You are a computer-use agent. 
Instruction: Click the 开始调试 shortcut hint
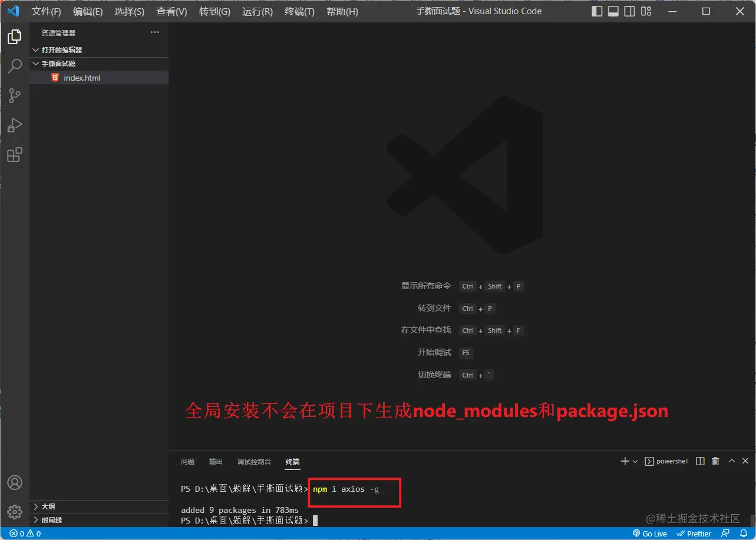(434, 352)
